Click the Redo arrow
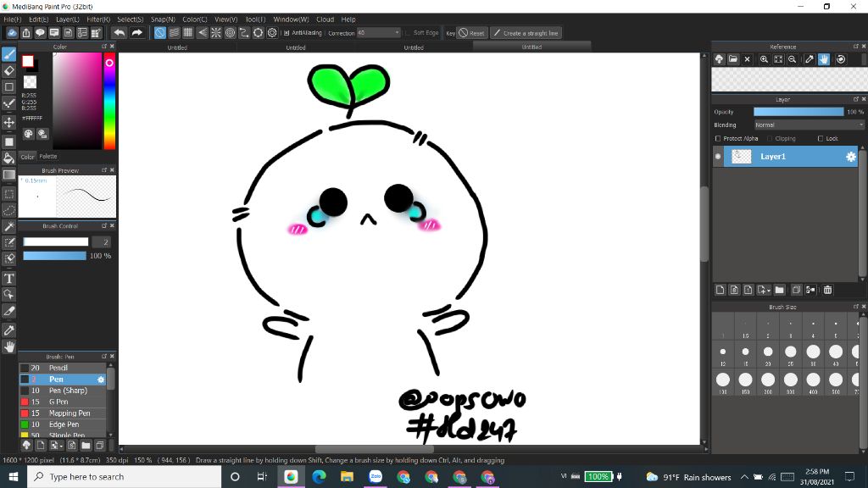 (x=136, y=33)
